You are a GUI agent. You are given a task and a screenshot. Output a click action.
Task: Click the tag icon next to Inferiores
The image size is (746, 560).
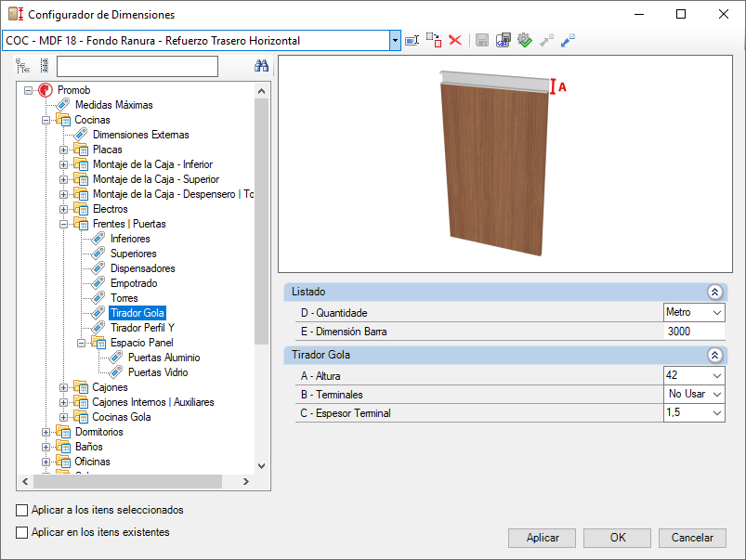tap(98, 239)
